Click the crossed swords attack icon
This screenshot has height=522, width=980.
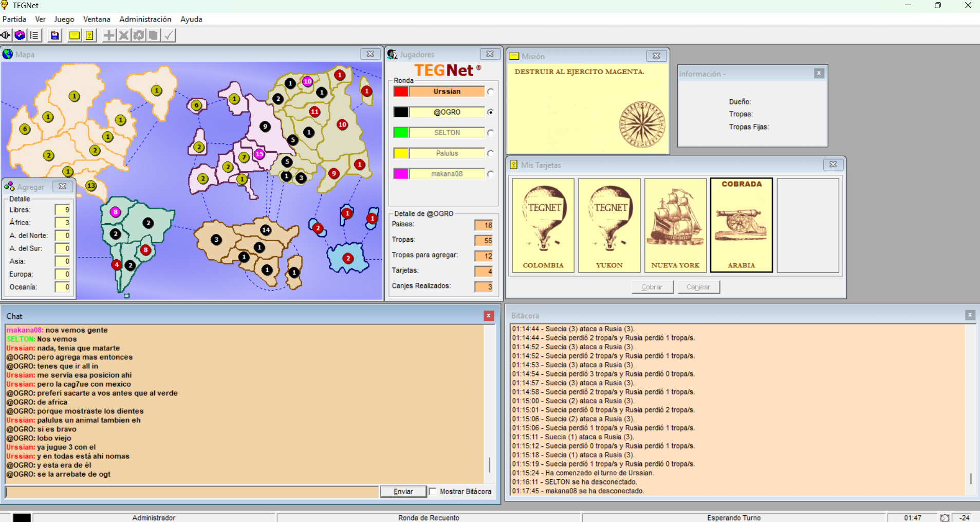pos(124,35)
